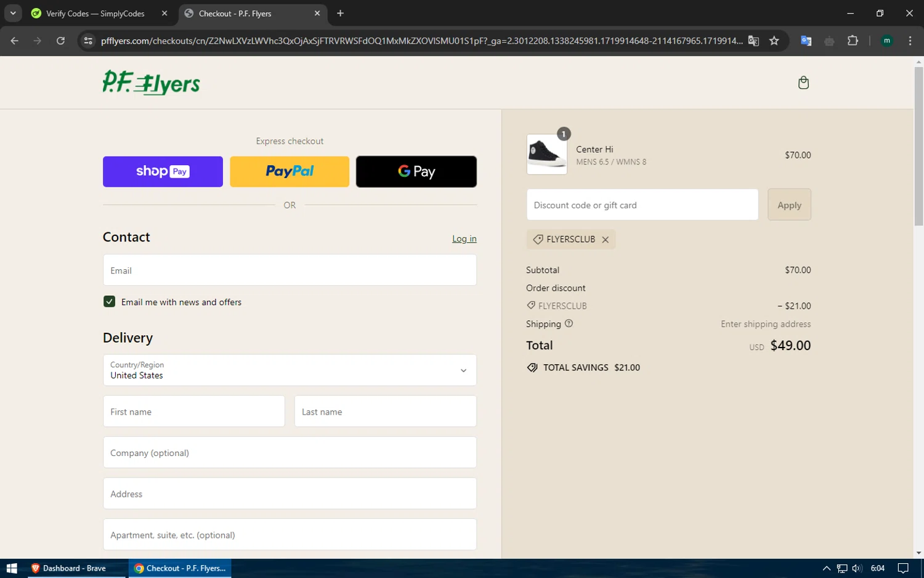Click the Center Hi sneaker thumbnail

point(547,154)
